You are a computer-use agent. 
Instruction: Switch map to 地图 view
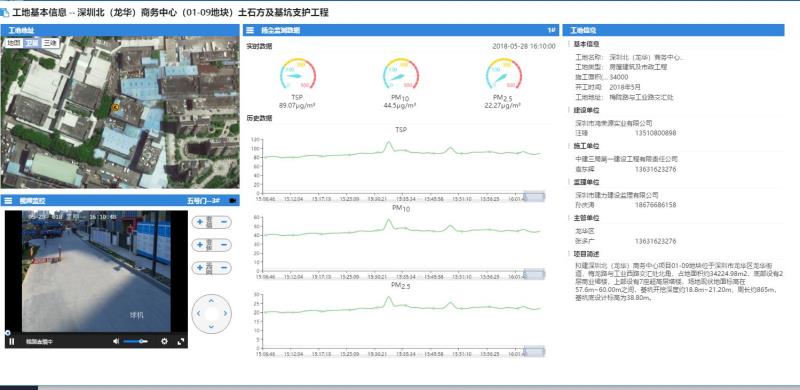click(13, 43)
